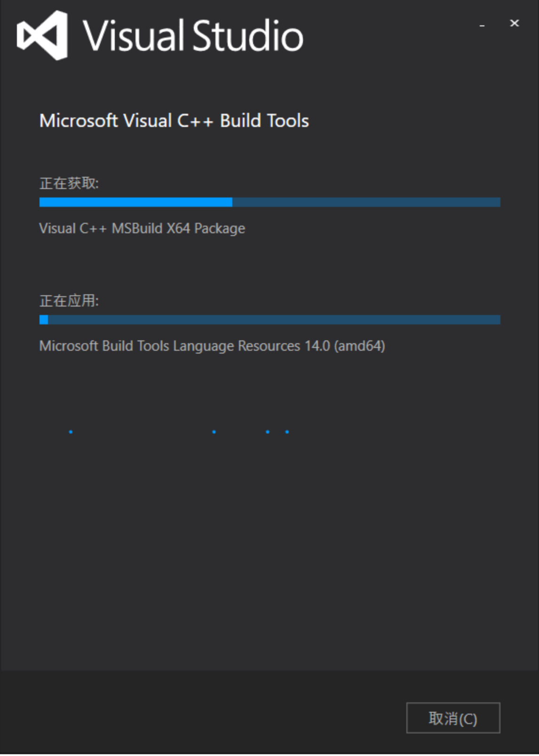Click the filled start of the applying progress bar
The image size is (539, 756).
point(44,320)
